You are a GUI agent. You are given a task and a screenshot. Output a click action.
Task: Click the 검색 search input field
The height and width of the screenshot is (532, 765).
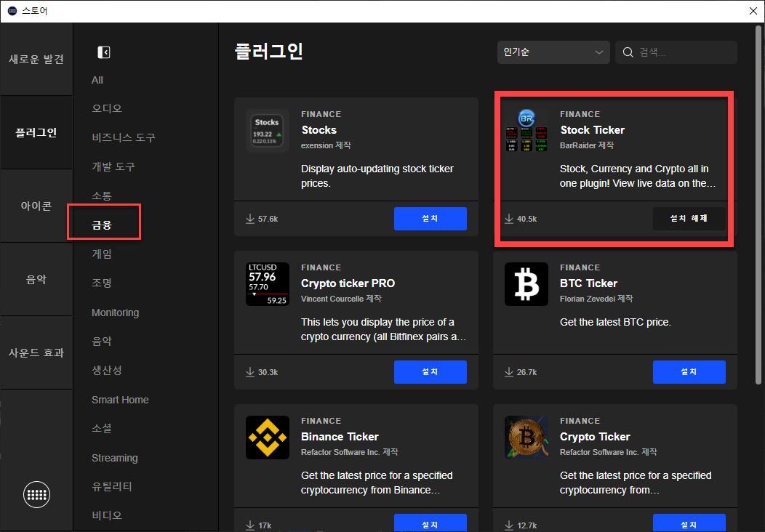click(x=676, y=52)
